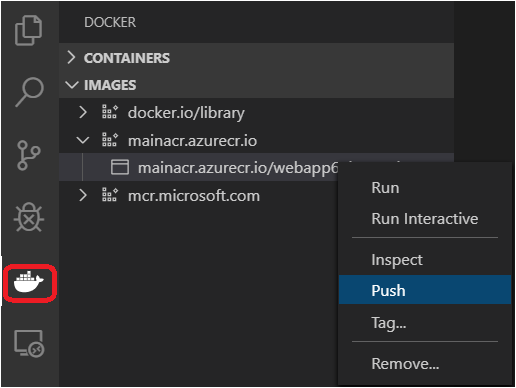Open the Search view in activity bar
This screenshot has height=388, width=516.
click(29, 92)
